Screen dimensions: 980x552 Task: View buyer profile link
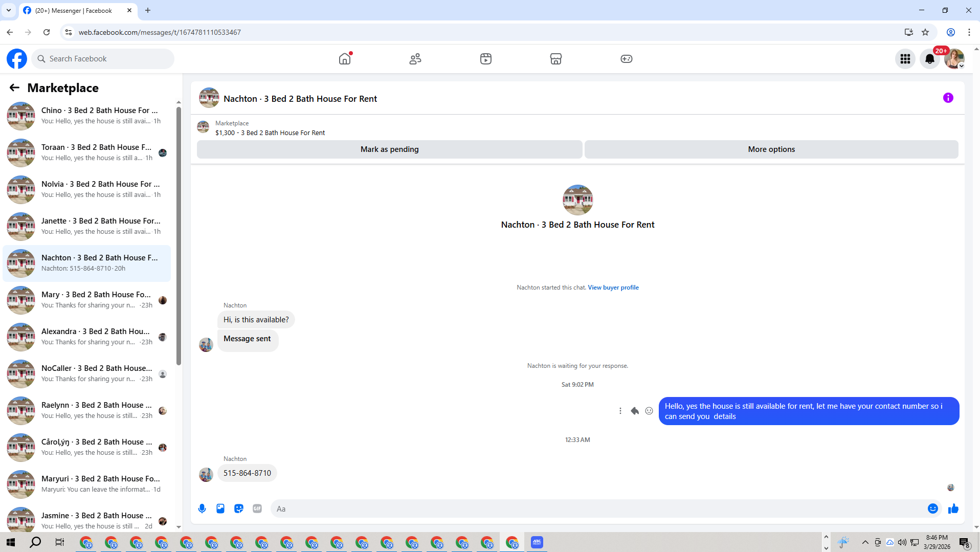click(x=613, y=288)
